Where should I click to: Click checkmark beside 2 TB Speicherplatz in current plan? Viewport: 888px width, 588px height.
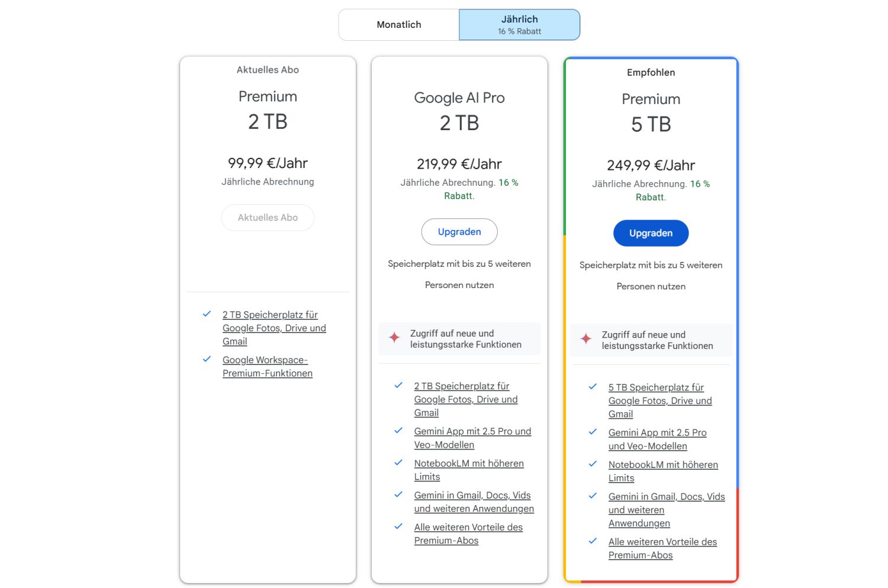207,314
